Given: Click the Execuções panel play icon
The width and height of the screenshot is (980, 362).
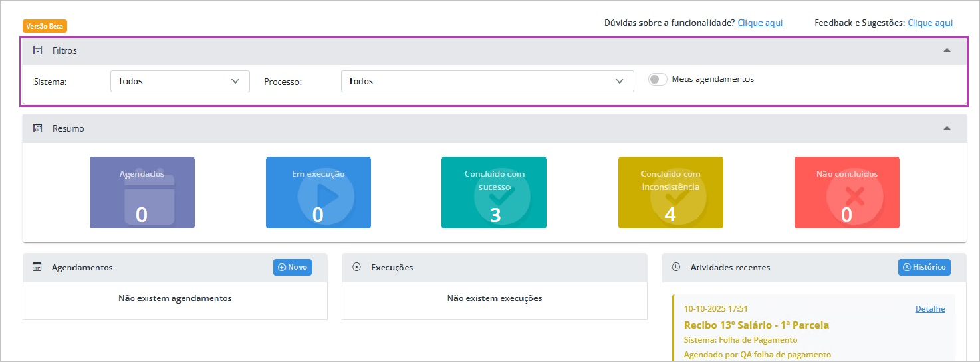Looking at the screenshot, I should pos(357,267).
